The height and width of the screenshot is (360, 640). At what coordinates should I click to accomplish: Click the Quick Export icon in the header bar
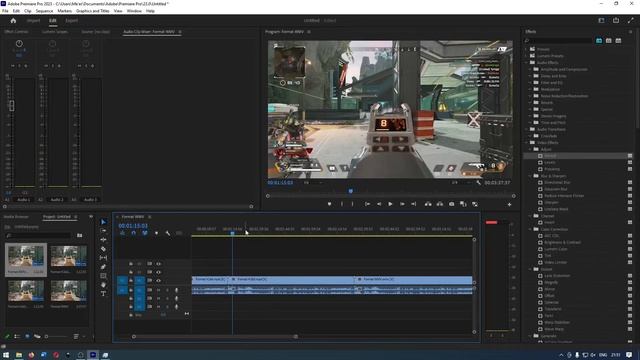pyautogui.click(x=616, y=20)
